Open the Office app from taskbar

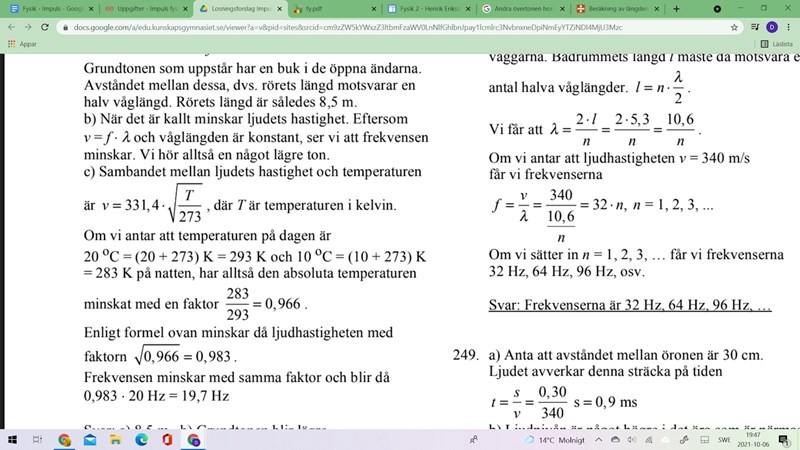point(166,439)
